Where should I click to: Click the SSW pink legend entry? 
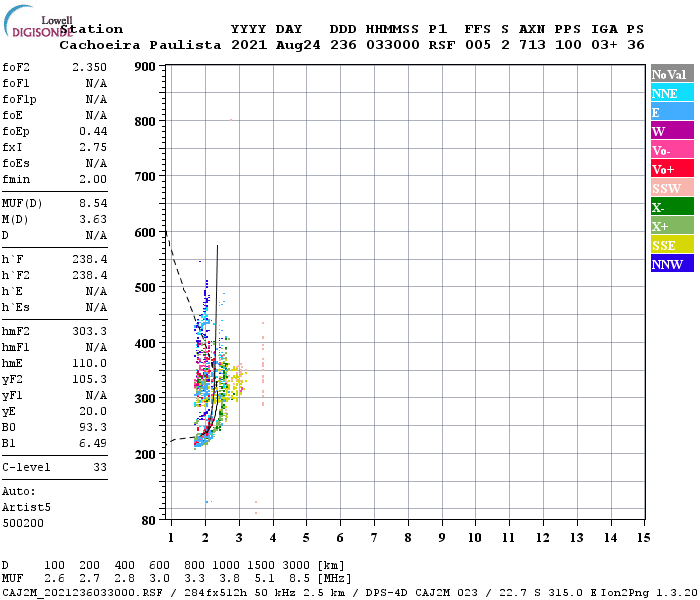click(x=671, y=188)
